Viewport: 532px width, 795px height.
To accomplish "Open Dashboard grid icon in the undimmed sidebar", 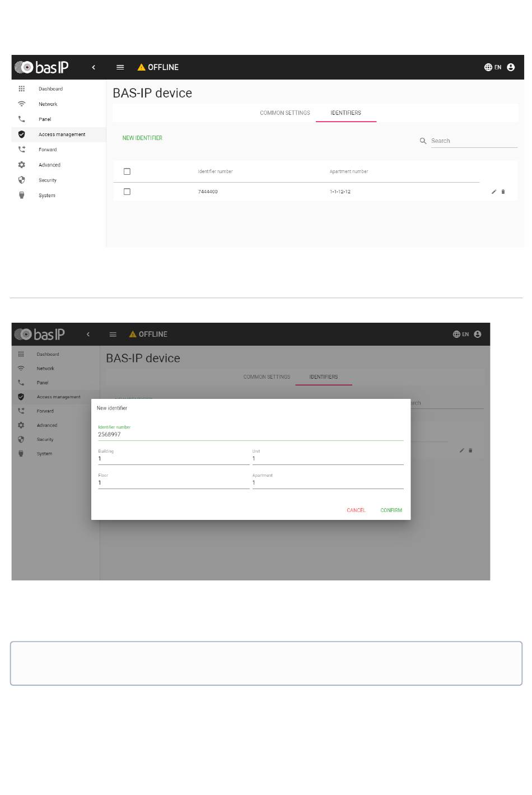I will click(22, 89).
